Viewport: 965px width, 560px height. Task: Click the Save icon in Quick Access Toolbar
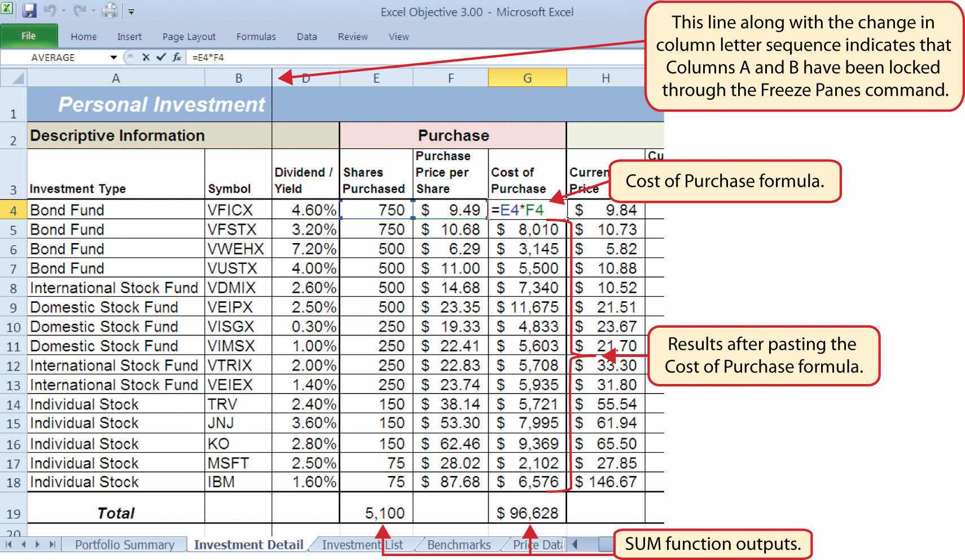tap(29, 10)
